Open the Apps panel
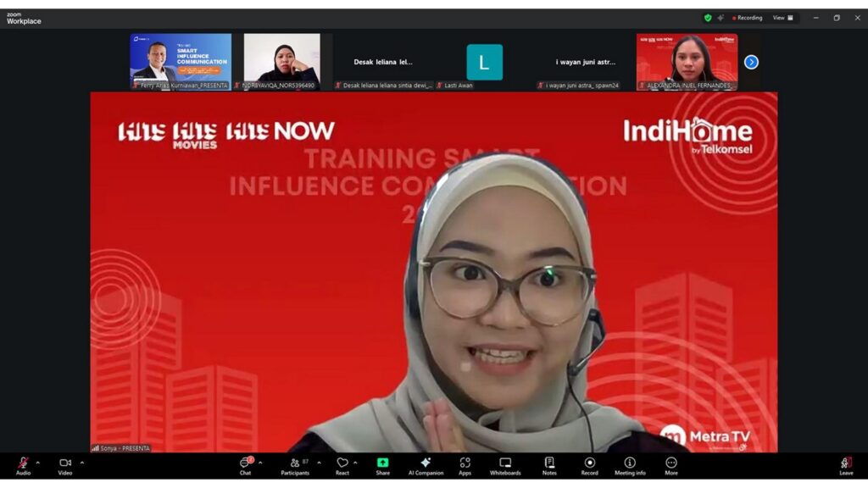 point(465,466)
